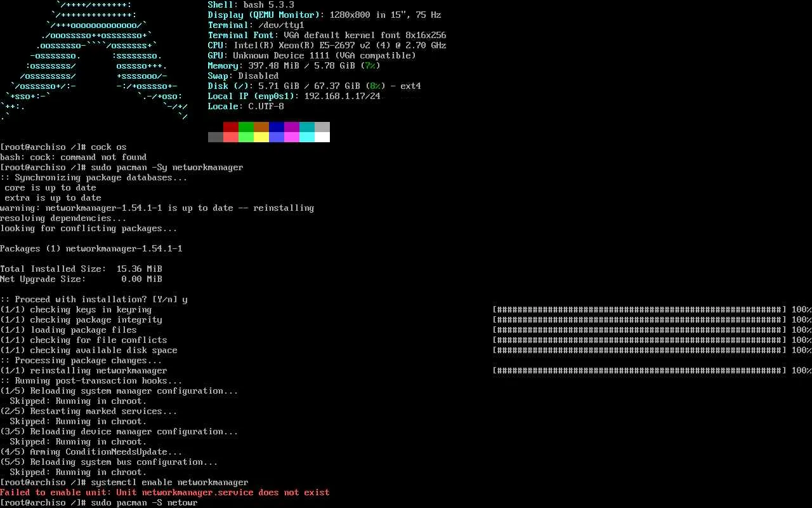812x508 pixels.
Task: Click the bright pink magenta color block
Action: click(292, 137)
